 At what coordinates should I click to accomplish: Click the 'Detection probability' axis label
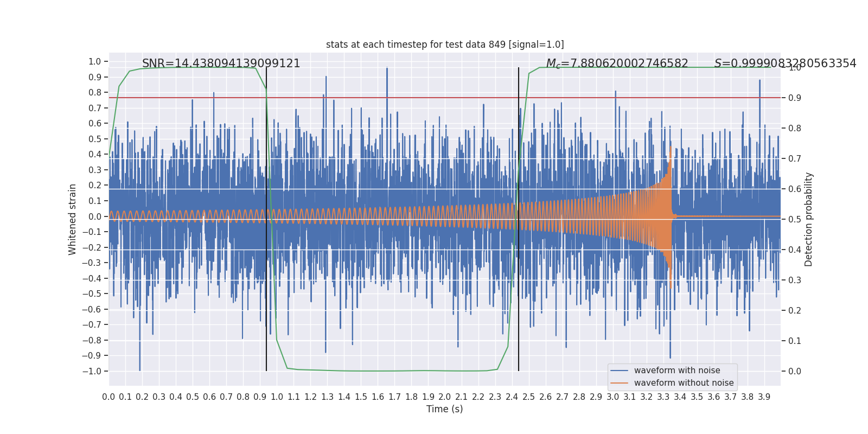coord(809,219)
